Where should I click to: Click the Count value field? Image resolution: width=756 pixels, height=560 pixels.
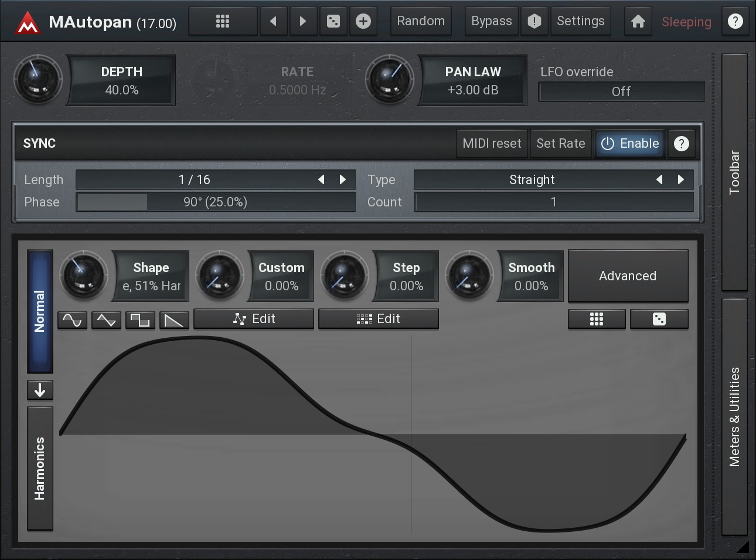[553, 202]
